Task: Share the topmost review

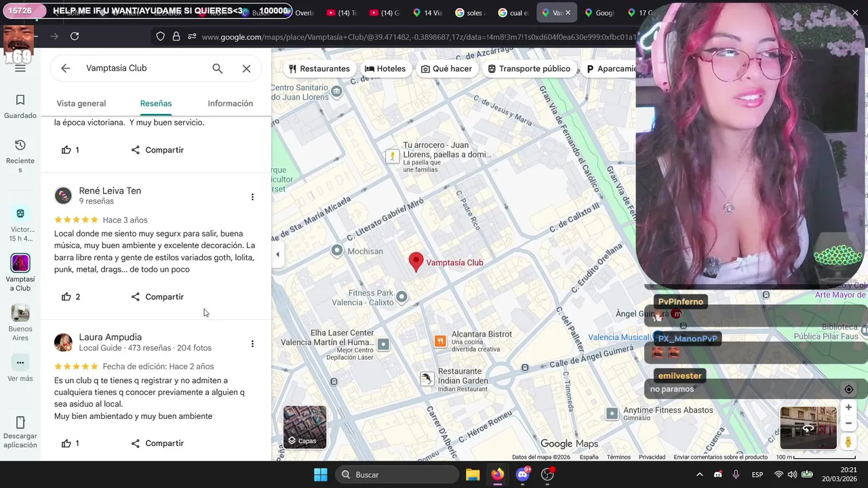Action: 157,150
